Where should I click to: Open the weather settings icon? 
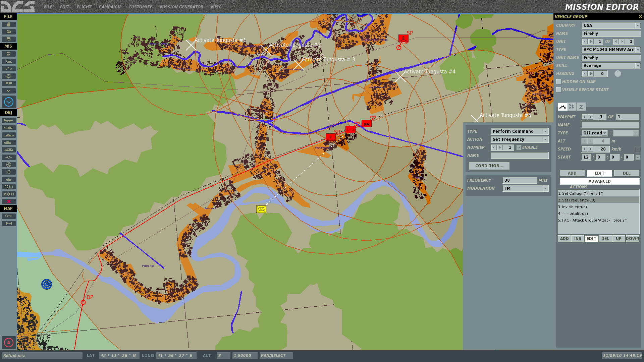click(9, 61)
